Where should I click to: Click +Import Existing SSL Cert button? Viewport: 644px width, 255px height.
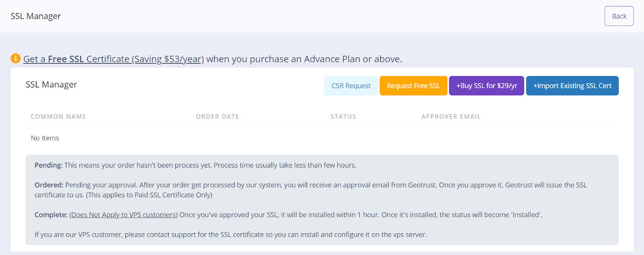pos(572,86)
